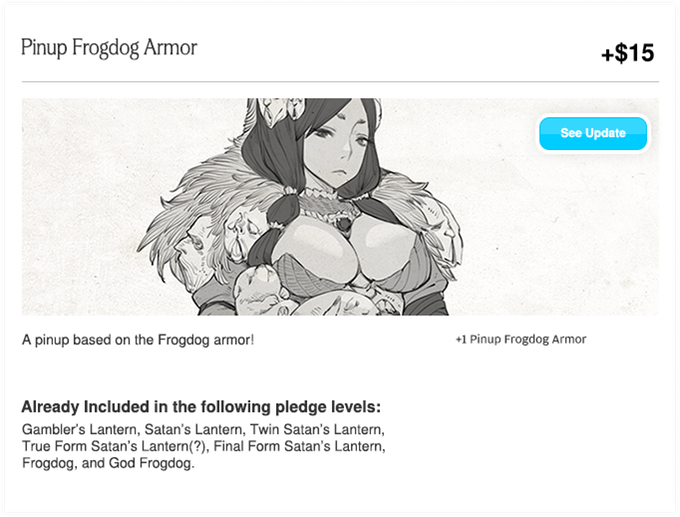Select the 'A pinup based on the Frogdog armor!' description

click(x=138, y=340)
